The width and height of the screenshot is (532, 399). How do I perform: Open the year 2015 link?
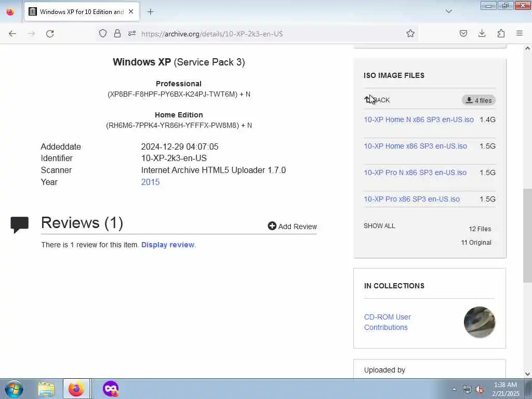click(150, 182)
